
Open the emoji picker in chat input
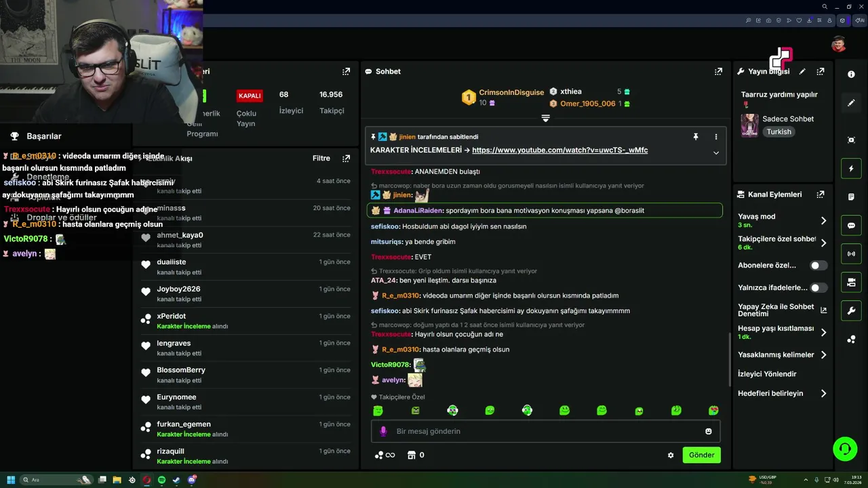pyautogui.click(x=709, y=431)
